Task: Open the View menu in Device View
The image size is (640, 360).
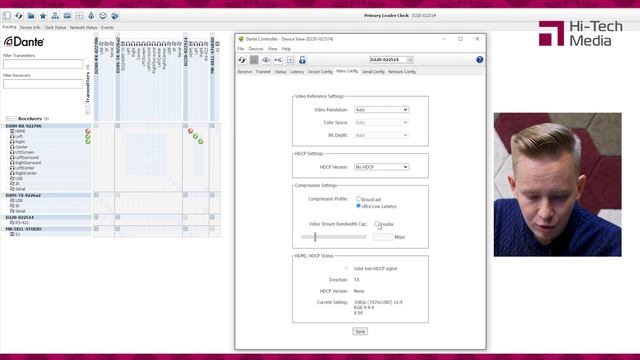Action: point(272,49)
